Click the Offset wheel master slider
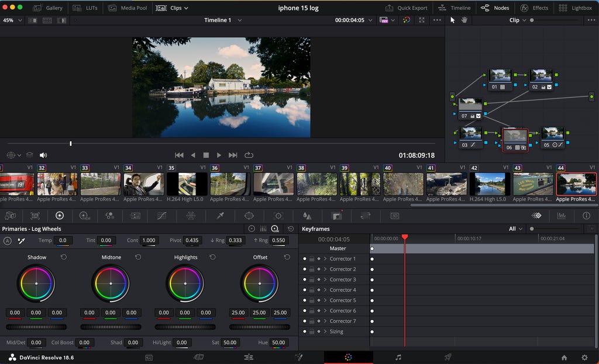Viewport: 599px width, 364px height. click(x=259, y=327)
